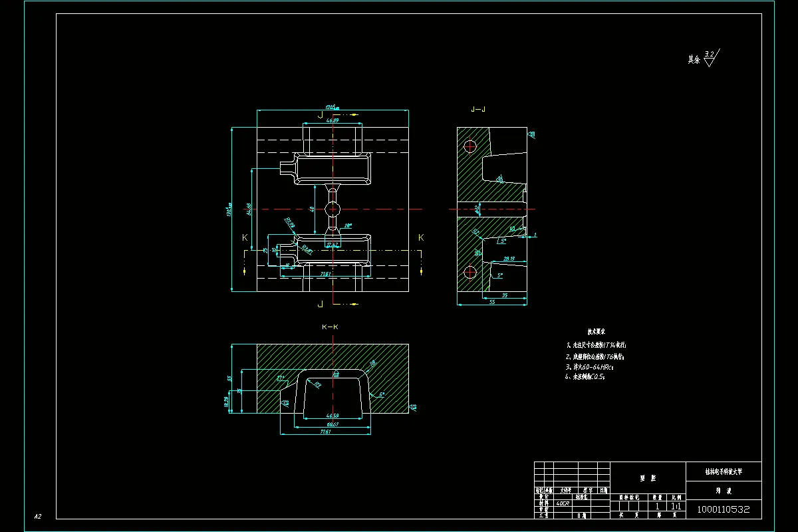Click the "A2" sheet size label
798x532 pixels.
[x=38, y=516]
